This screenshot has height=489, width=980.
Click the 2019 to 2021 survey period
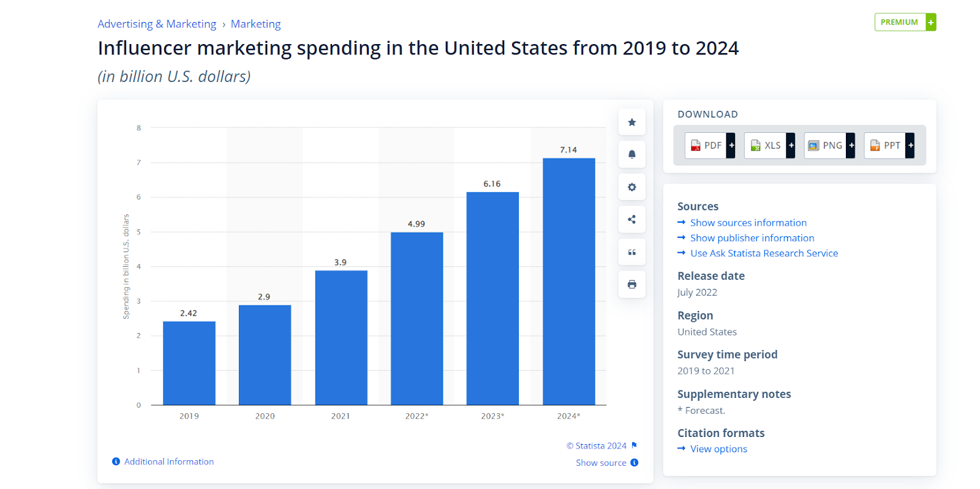pos(706,371)
